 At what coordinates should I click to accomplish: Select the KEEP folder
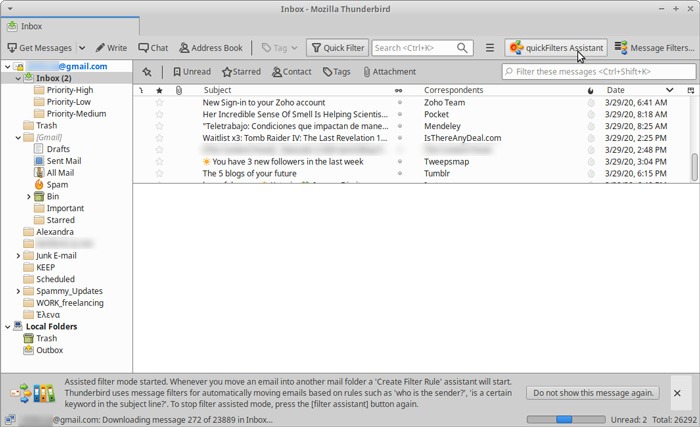click(x=46, y=268)
